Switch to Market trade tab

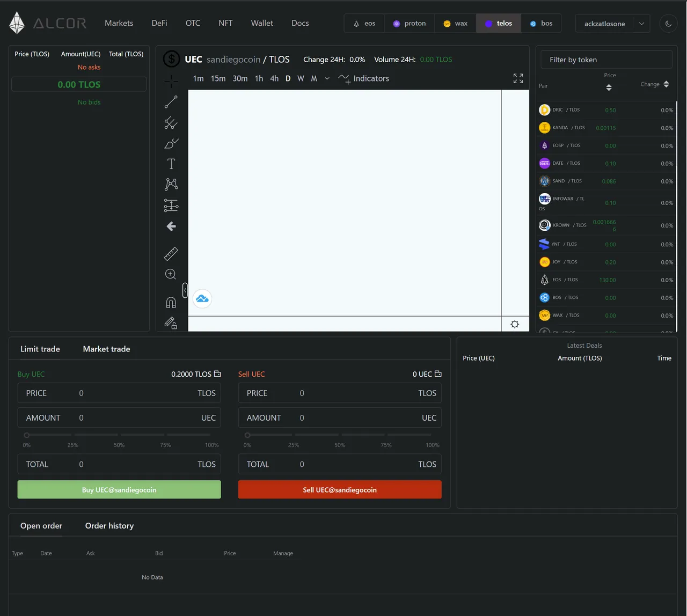click(106, 349)
